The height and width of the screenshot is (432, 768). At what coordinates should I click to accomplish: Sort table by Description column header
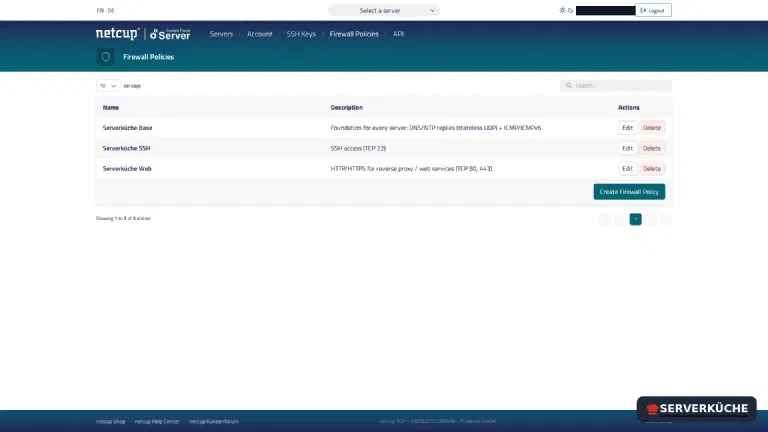point(346,107)
